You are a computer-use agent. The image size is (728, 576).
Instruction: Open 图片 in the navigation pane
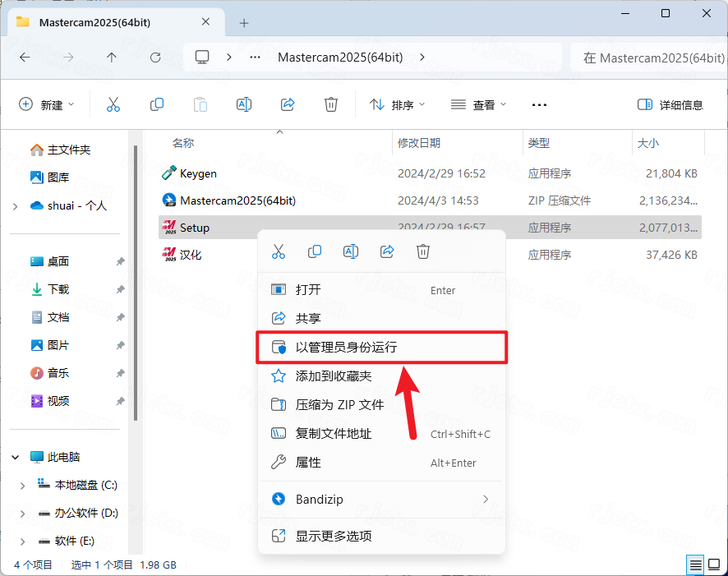[49, 345]
